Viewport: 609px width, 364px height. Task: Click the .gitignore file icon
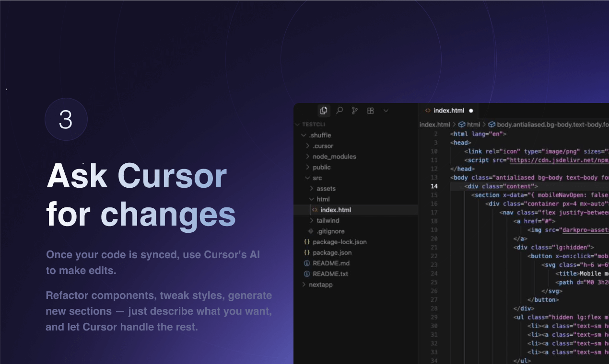[311, 231]
